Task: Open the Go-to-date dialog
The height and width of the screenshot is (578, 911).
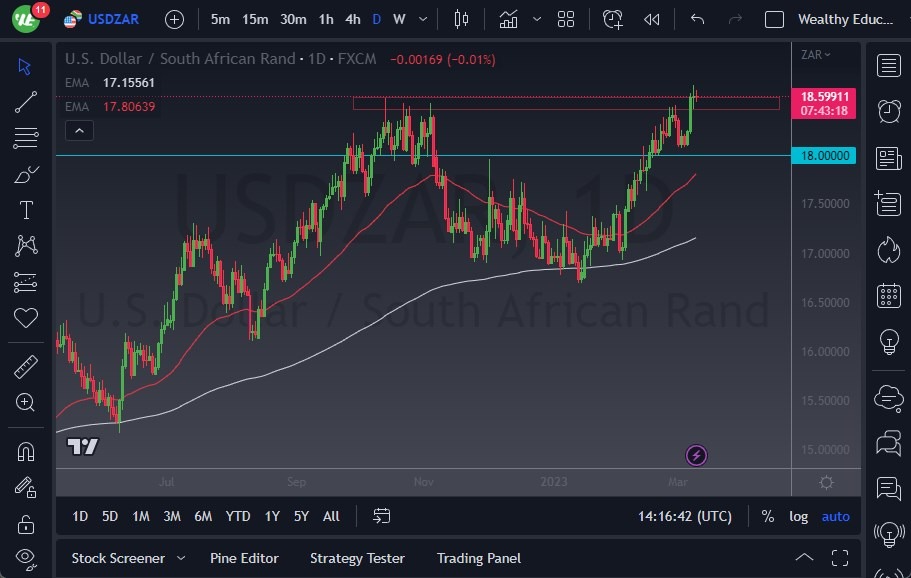Action: tap(381, 516)
